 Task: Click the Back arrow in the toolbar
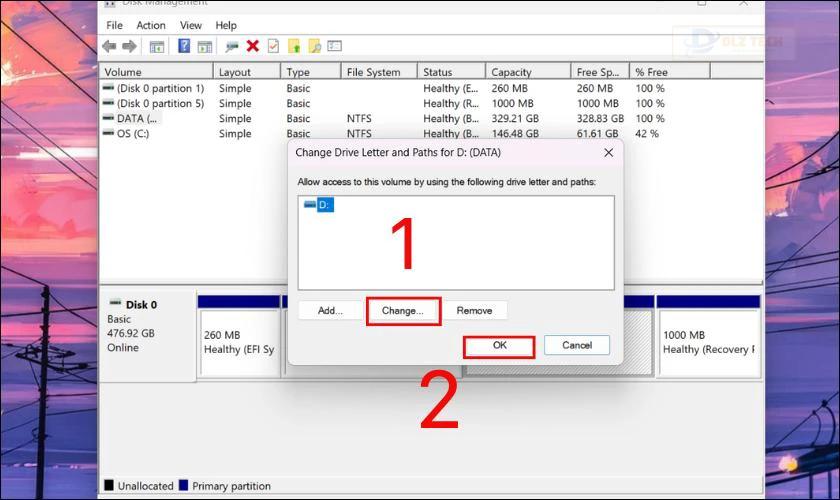coord(109,47)
